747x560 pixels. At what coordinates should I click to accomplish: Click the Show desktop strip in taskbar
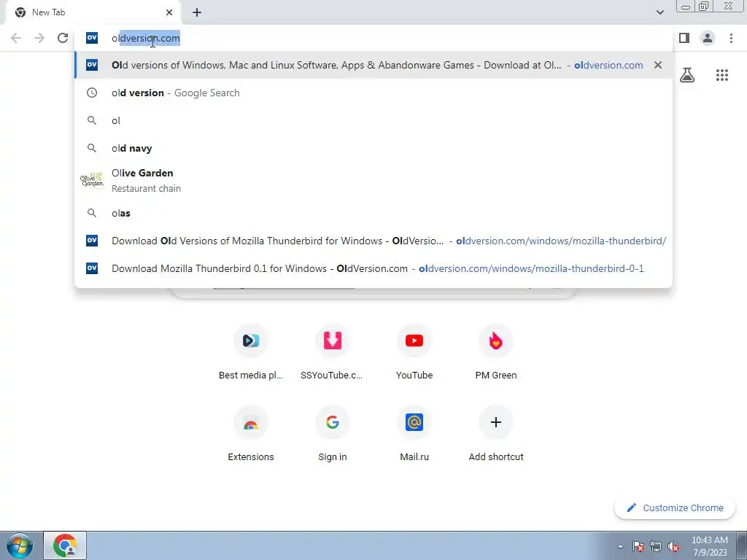pyautogui.click(x=741, y=545)
